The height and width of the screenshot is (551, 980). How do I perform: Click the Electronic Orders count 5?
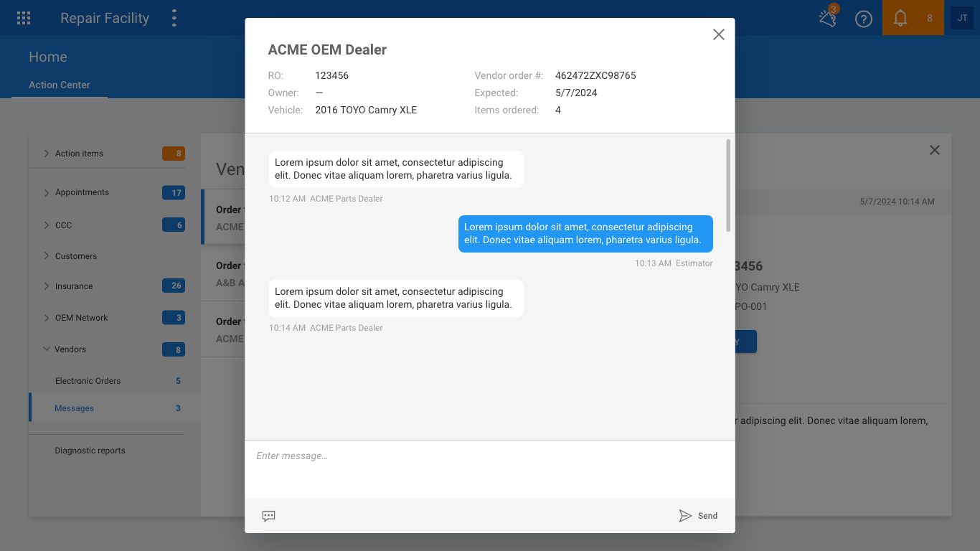(178, 381)
